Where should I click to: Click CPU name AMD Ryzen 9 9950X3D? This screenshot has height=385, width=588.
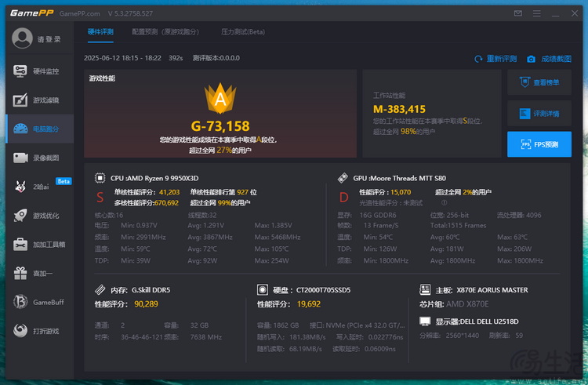[x=162, y=178]
